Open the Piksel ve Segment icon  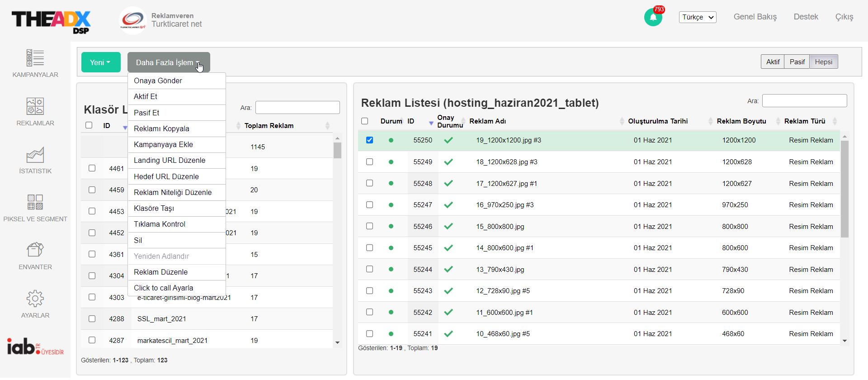coord(35,202)
